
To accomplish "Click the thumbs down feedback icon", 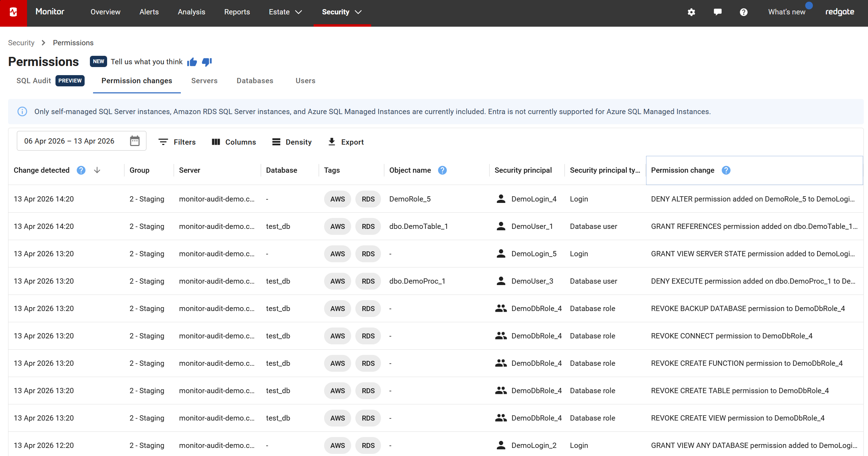I will click(x=207, y=62).
